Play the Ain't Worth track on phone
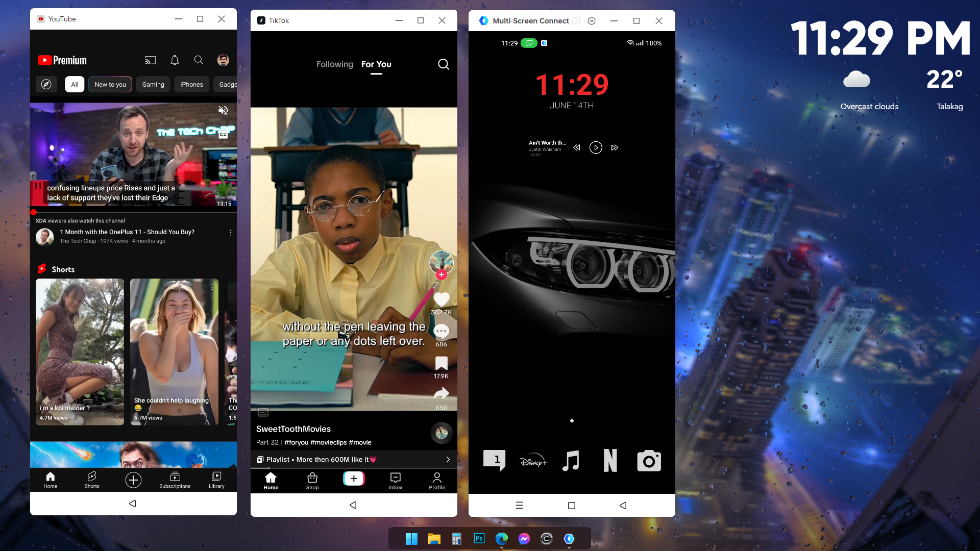The height and width of the screenshot is (551, 980). 596,148
